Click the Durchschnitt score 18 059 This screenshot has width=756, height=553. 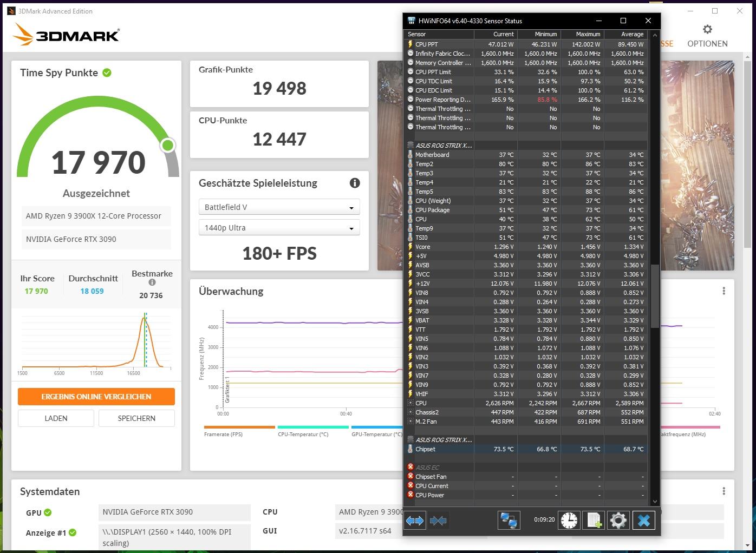coord(92,291)
